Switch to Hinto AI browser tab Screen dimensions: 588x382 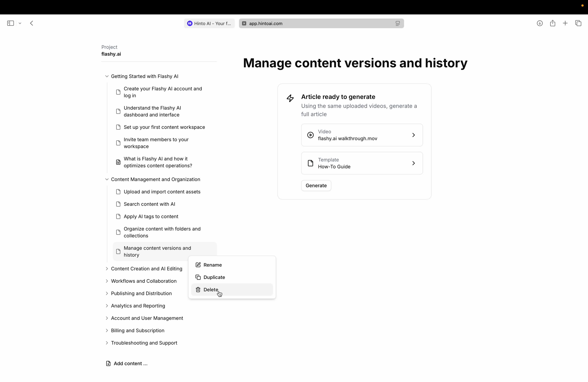[209, 23]
